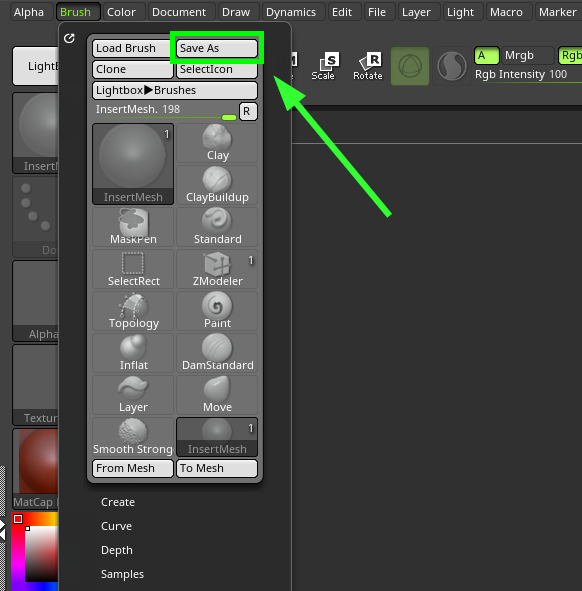
Task: Click the stroke dots thumbnail on left shelf
Action: [x=36, y=217]
